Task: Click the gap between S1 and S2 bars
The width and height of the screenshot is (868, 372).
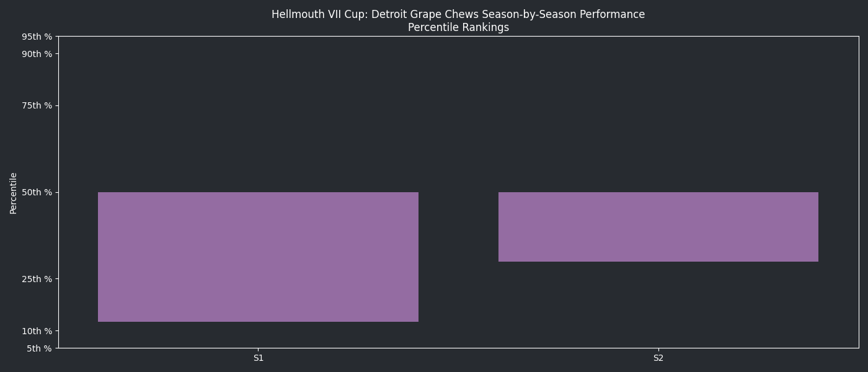Action: click(x=458, y=248)
